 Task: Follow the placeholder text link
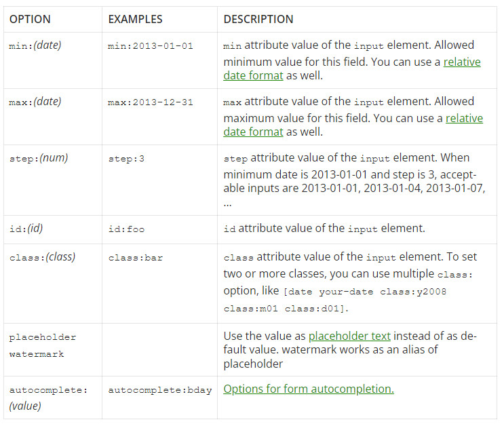[350, 336]
